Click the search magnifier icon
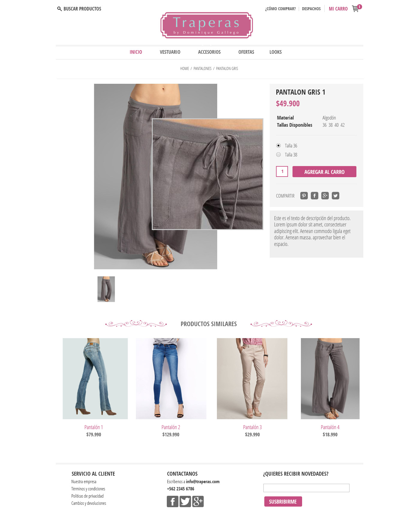 point(59,9)
